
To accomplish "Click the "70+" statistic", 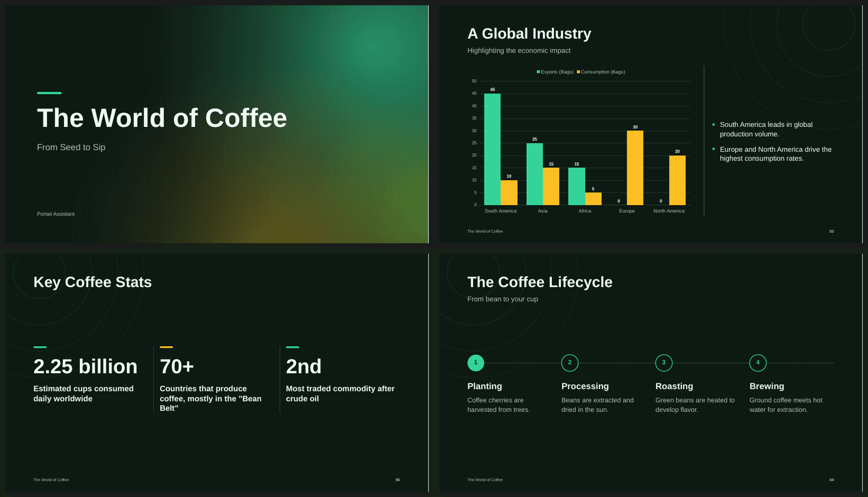I will (x=177, y=367).
